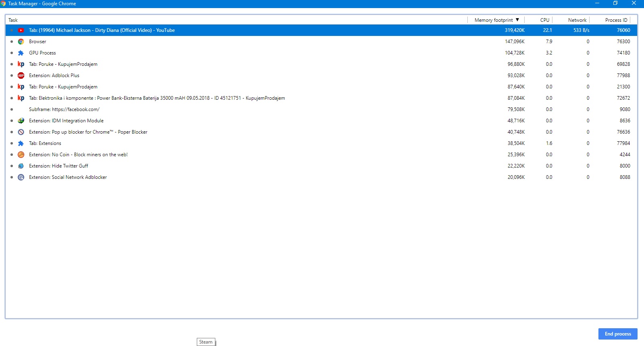
Task: Select Extension: IDM Integration Module row
Action: pos(321,121)
